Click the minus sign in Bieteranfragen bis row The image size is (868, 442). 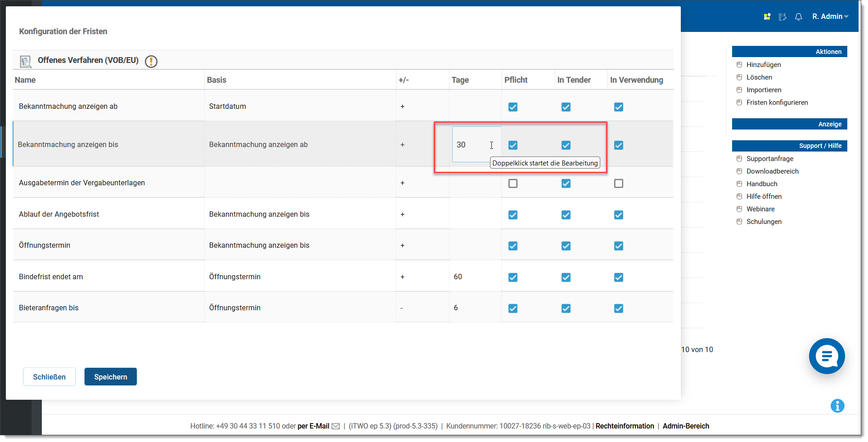point(401,308)
